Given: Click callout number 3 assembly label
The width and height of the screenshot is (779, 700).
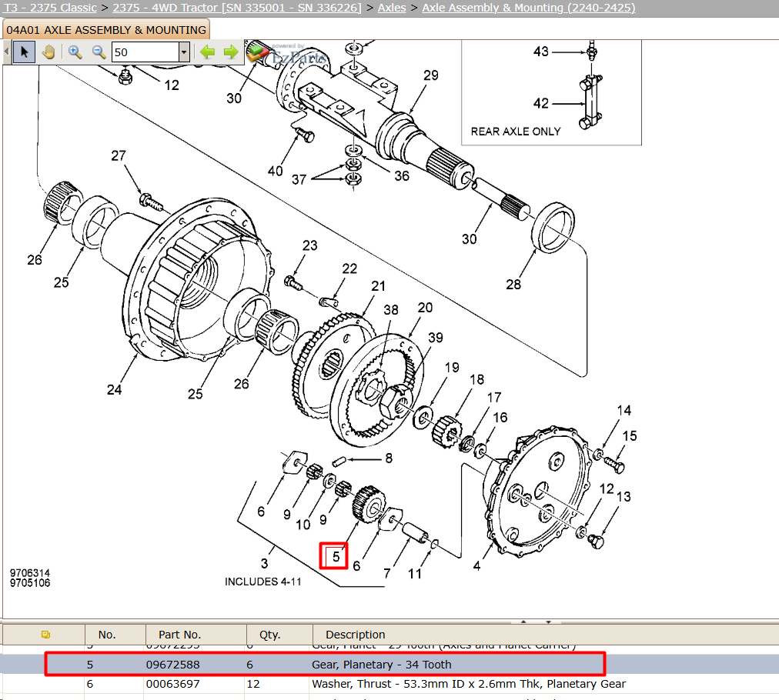Looking at the screenshot, I should click(x=264, y=564).
